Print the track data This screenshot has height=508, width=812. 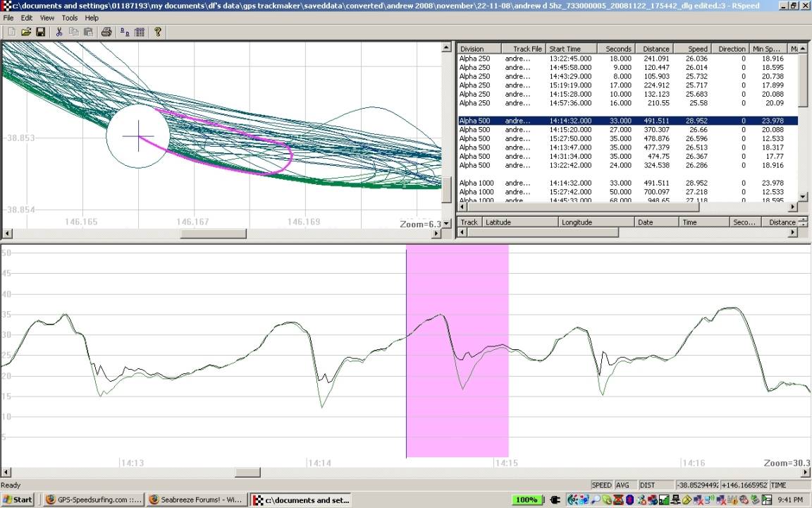point(106,32)
